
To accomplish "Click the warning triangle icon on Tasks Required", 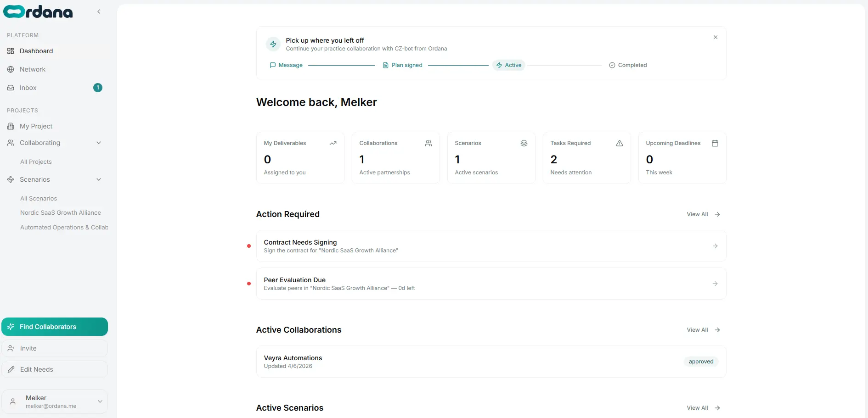I will pyautogui.click(x=620, y=143).
